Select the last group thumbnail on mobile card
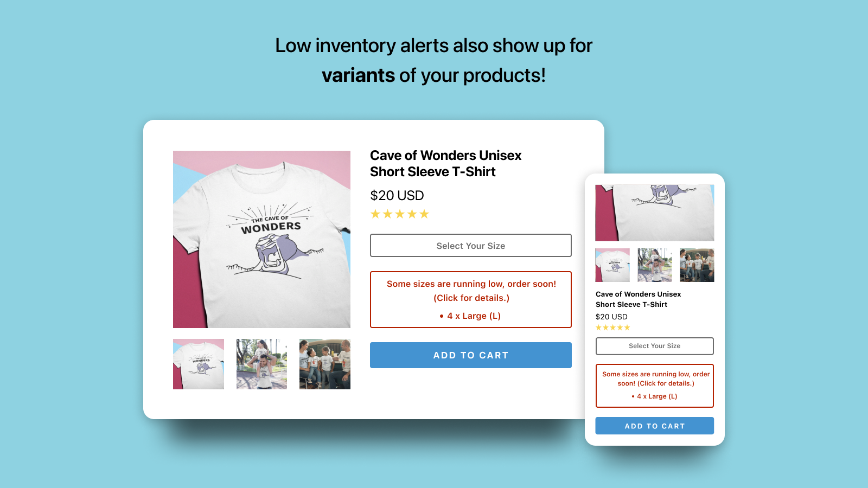The height and width of the screenshot is (488, 868). 697,265
